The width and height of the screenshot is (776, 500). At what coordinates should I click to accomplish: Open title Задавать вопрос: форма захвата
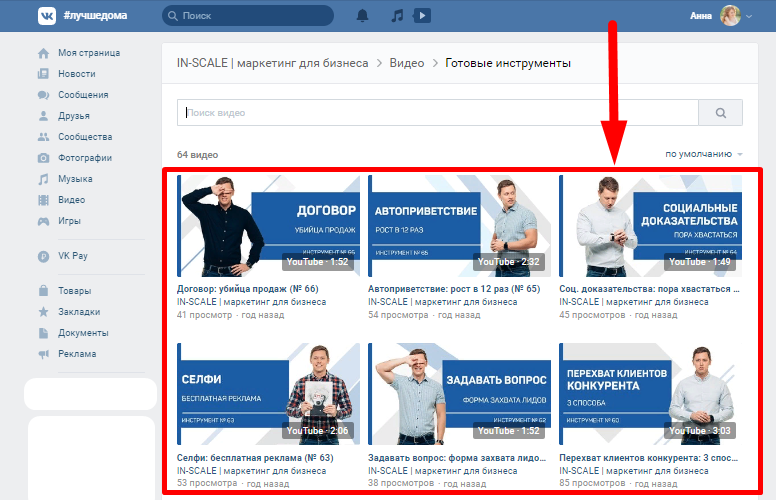457,458
